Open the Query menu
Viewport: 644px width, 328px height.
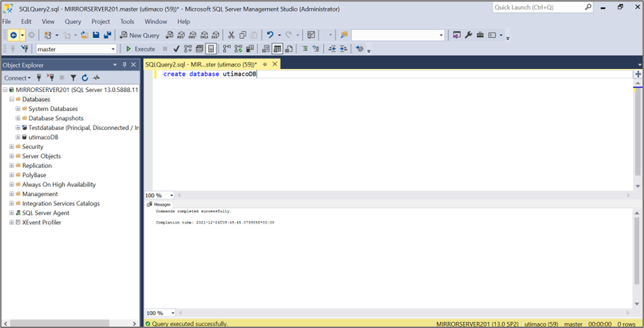coord(73,21)
